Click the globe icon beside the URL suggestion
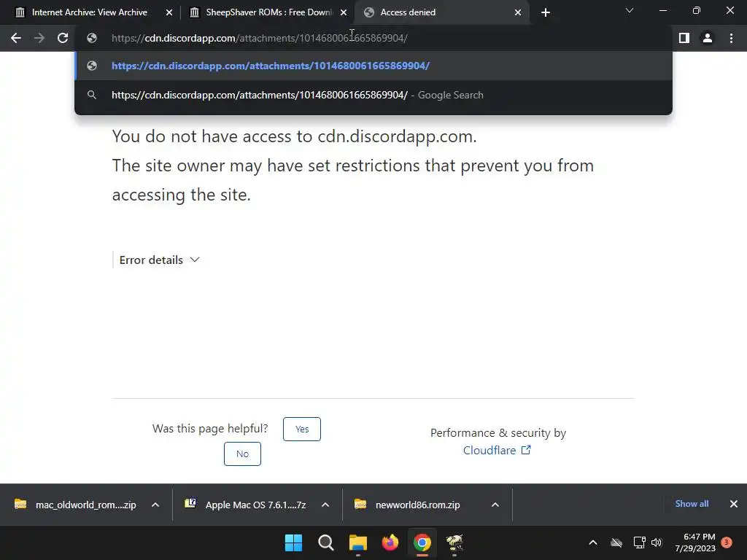This screenshot has width=747, height=560. (92, 66)
